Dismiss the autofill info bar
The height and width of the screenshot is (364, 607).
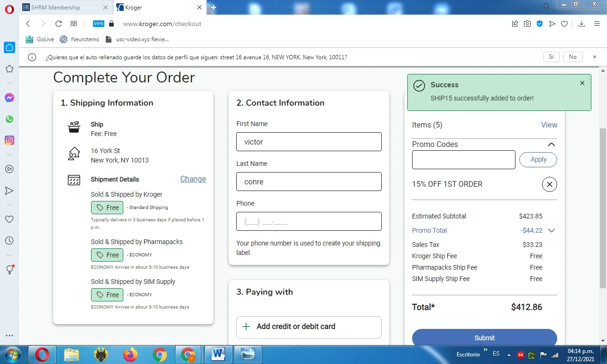coord(595,57)
